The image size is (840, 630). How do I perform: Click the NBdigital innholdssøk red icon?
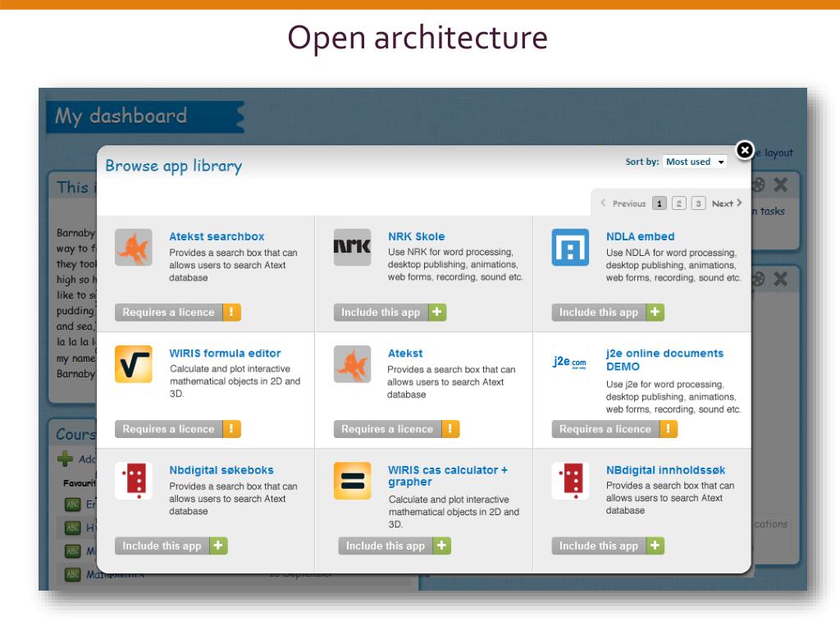point(570,481)
